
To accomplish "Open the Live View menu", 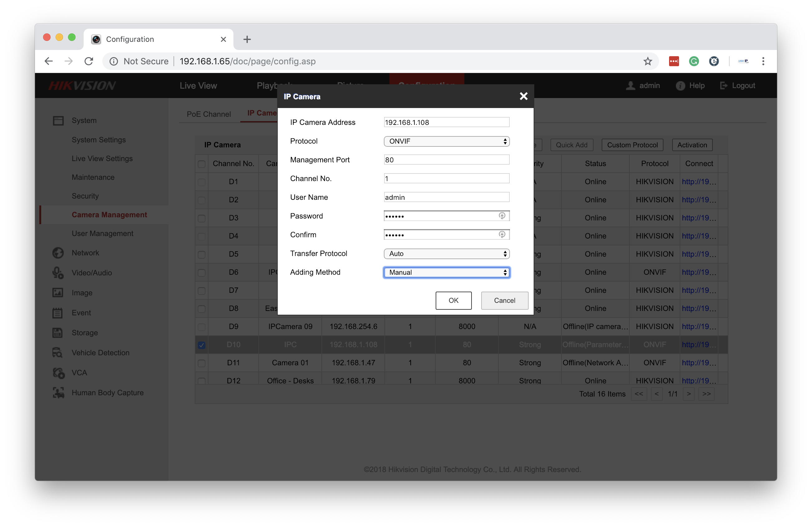I will tap(198, 86).
